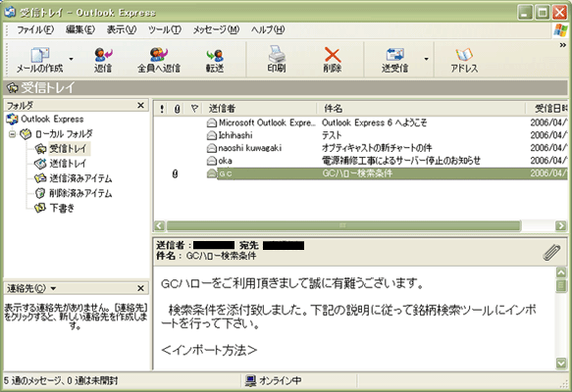Click the 送信済みアイテム folder icon
572x392 pixels.
tap(40, 178)
